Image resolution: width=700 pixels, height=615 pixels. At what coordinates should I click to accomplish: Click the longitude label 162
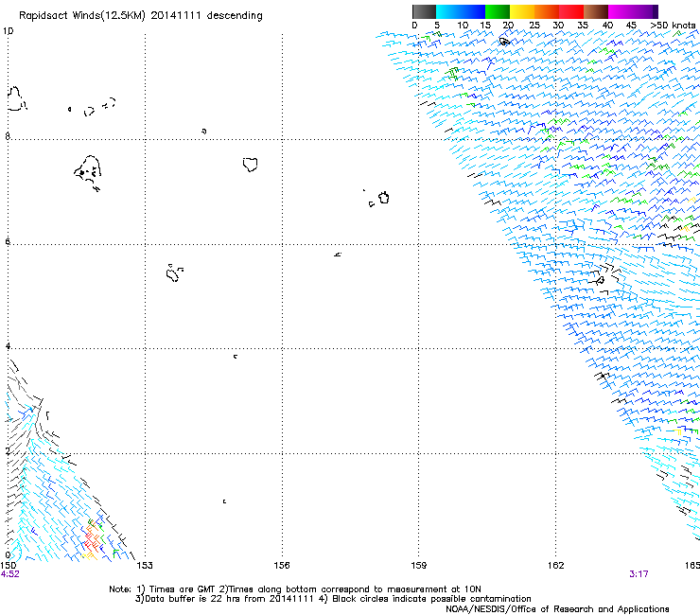(x=556, y=565)
